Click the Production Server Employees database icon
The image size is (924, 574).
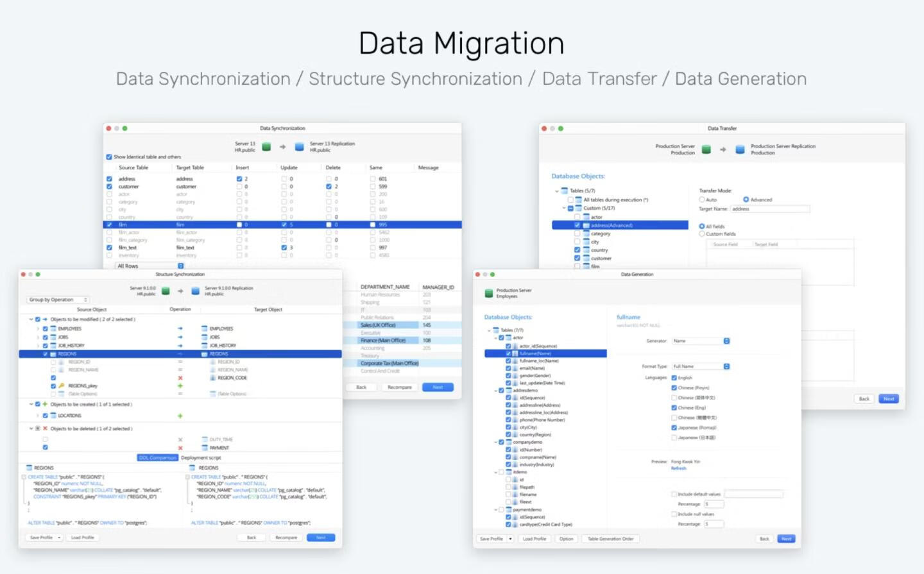[489, 293]
